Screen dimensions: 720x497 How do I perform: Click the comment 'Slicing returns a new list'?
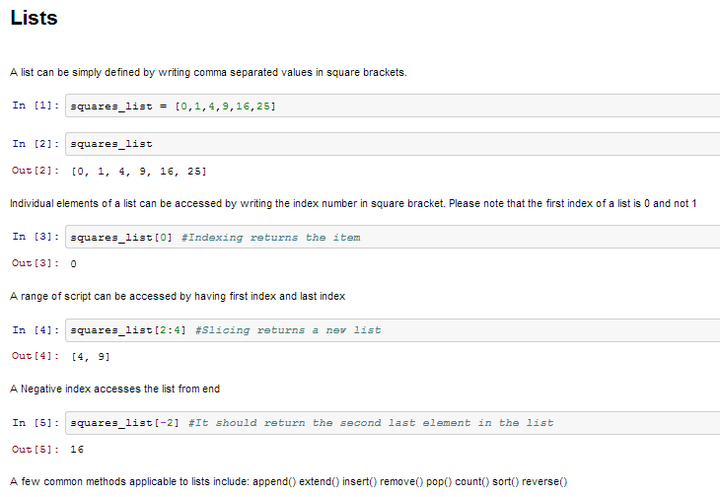click(x=288, y=330)
